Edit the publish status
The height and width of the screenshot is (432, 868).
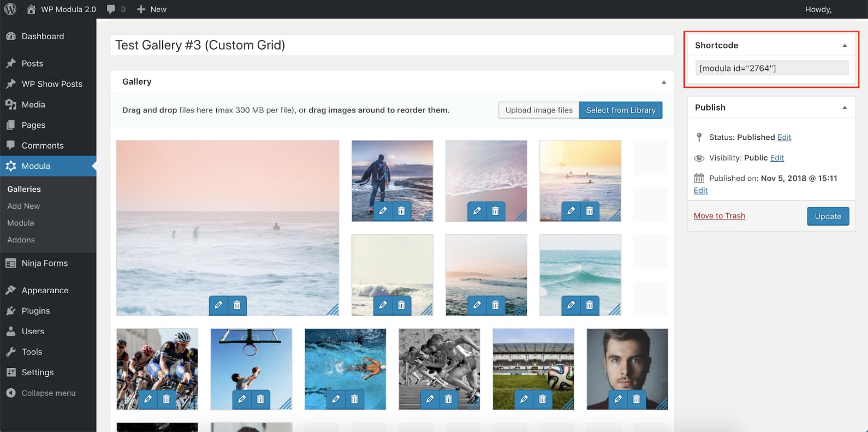pos(784,137)
